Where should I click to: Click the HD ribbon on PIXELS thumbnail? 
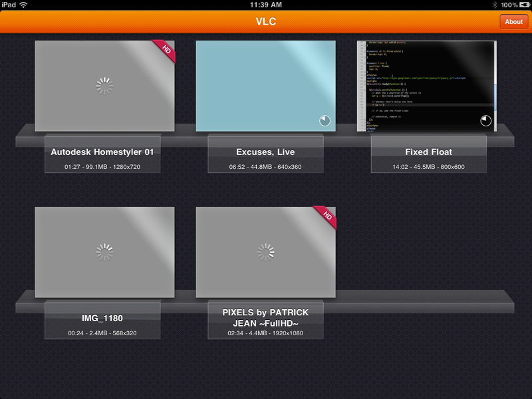(326, 217)
